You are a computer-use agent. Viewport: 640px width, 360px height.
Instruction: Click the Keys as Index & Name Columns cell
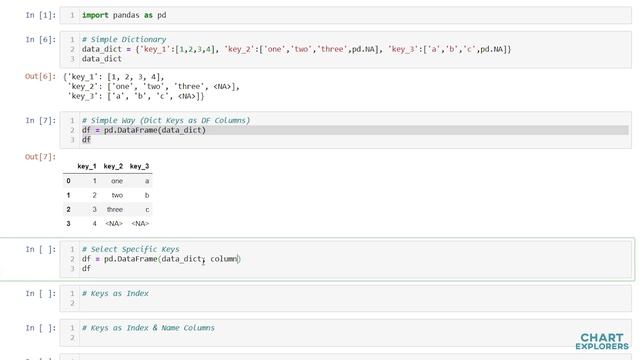[x=345, y=333]
